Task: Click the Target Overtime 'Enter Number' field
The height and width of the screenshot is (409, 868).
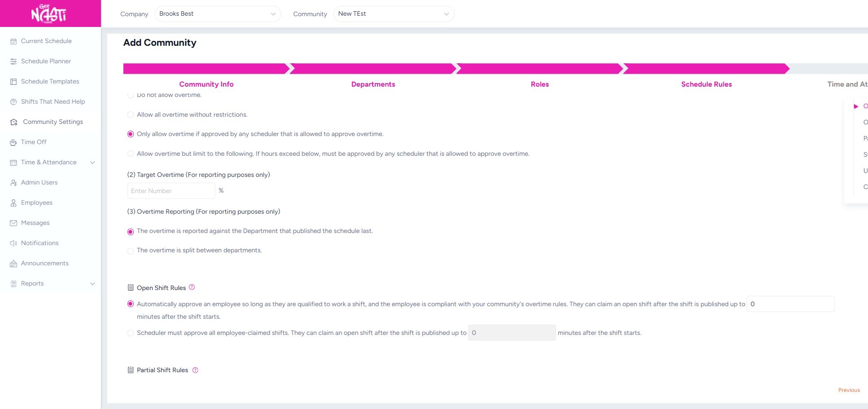Action: pos(171,191)
